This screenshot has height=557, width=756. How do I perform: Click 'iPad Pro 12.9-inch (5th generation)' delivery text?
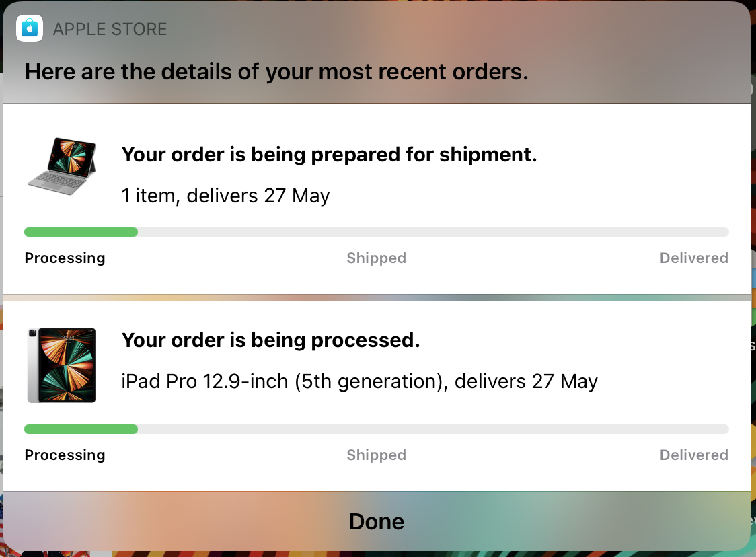tap(359, 381)
